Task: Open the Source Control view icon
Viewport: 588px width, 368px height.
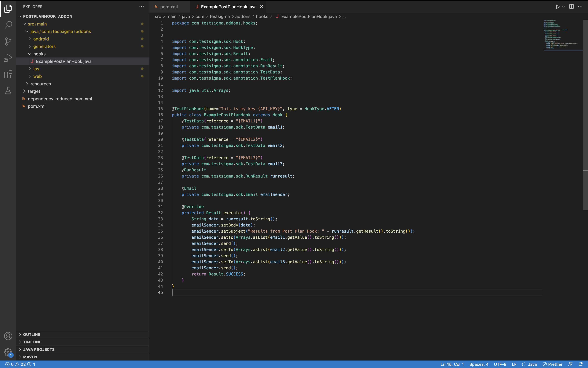Action: click(8, 41)
